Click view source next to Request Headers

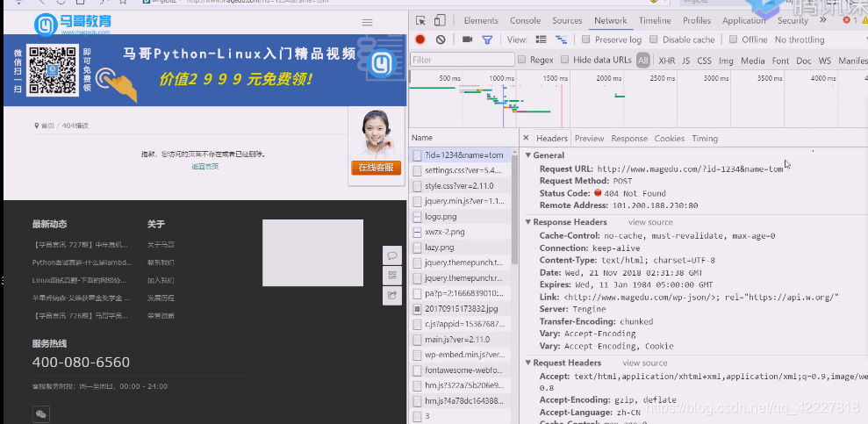tap(645, 363)
